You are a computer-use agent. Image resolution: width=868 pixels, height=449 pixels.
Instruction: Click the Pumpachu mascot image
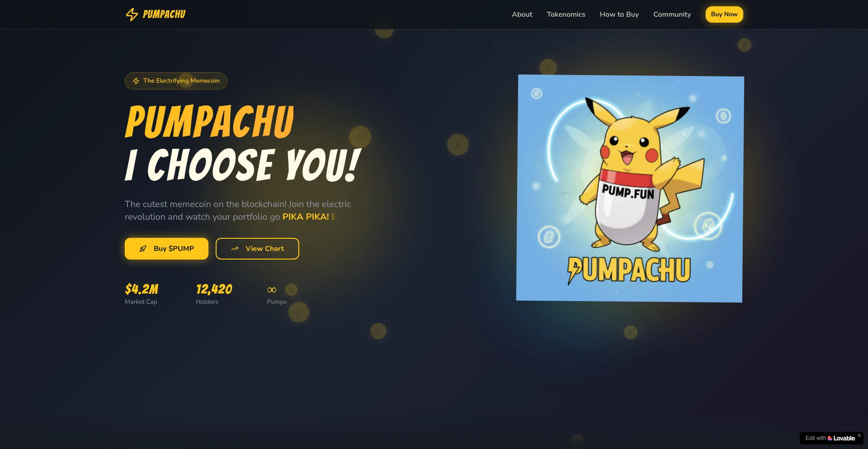pyautogui.click(x=630, y=188)
